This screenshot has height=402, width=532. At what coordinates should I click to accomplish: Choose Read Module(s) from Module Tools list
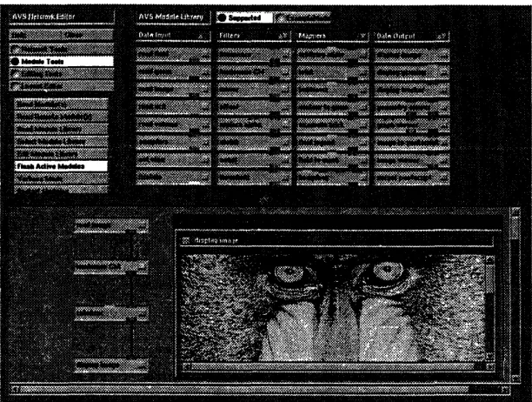pyautogui.click(x=62, y=104)
